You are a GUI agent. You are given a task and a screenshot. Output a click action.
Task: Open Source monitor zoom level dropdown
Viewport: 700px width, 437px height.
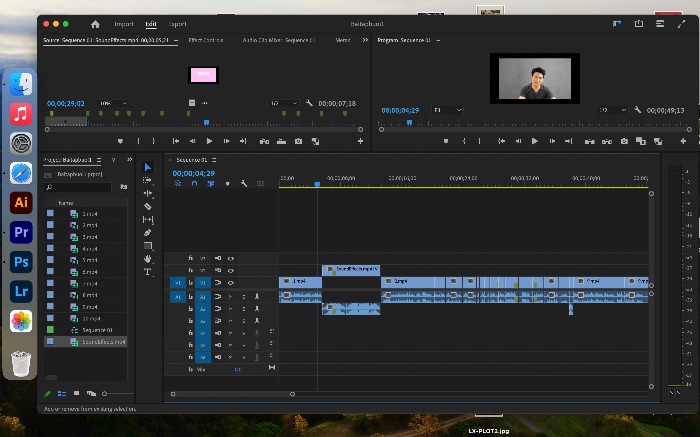[x=113, y=103]
